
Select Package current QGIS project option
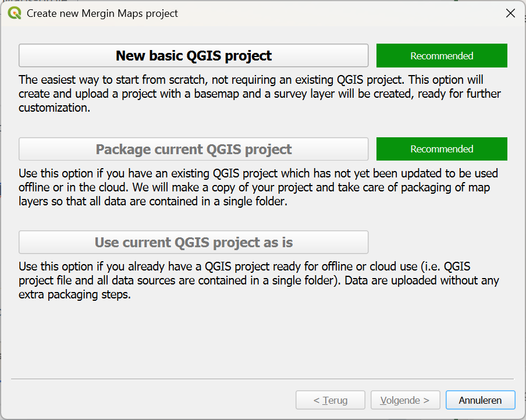pos(193,149)
